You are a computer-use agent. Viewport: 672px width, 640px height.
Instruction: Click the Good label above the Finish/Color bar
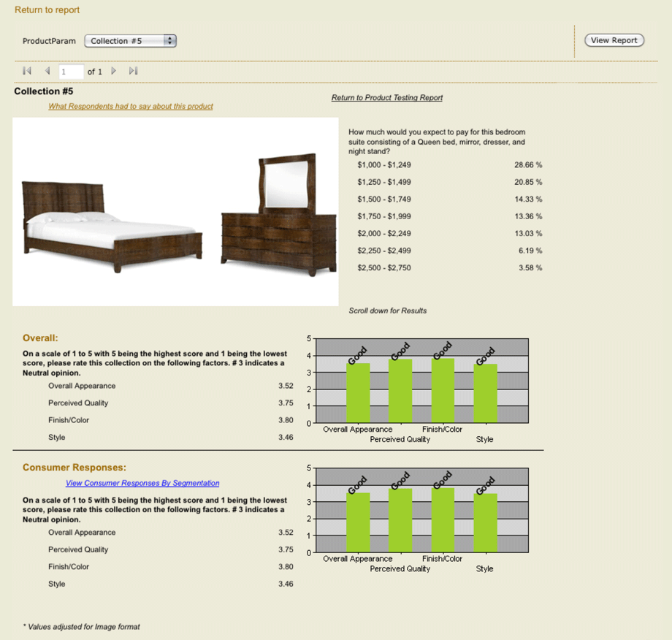(443, 348)
